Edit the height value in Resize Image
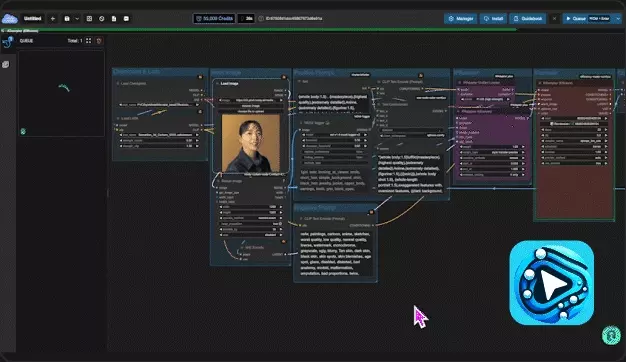Image resolution: width=626 pixels, height=362 pixels. [251, 212]
